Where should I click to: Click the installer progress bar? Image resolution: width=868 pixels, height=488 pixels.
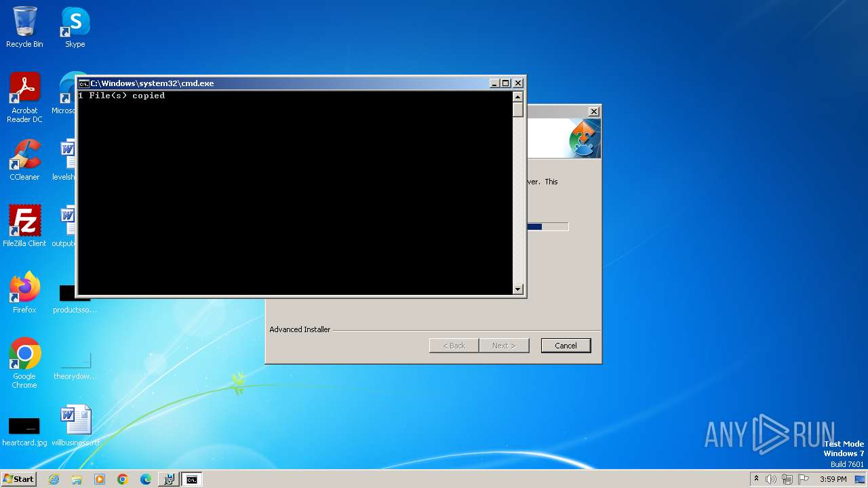pos(548,226)
